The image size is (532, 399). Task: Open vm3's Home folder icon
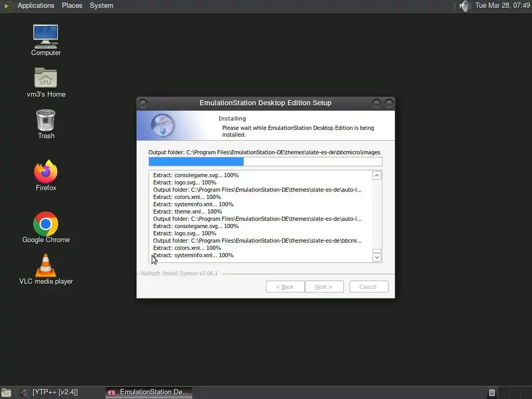(46, 83)
